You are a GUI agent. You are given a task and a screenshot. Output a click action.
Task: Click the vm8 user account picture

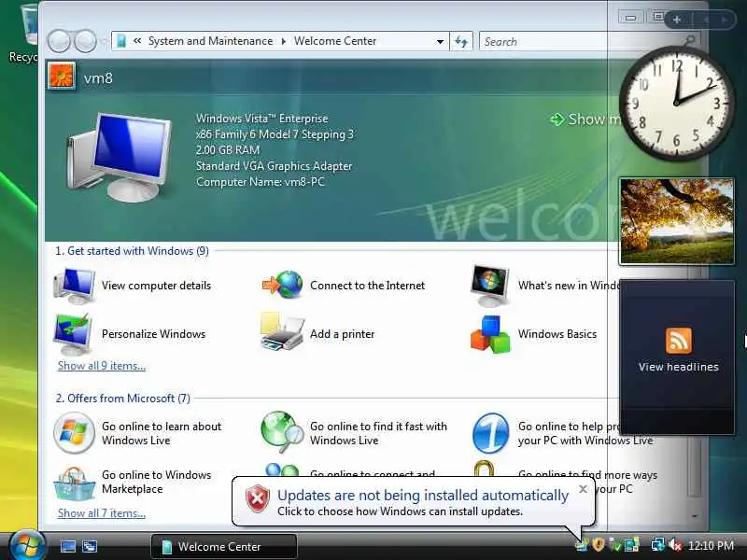pos(61,76)
